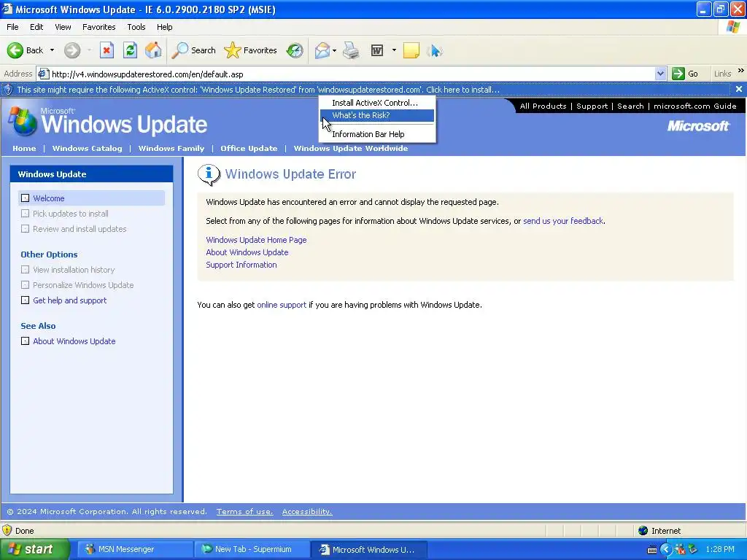The width and height of the screenshot is (747, 560).
Task: Expand the Links toolbar chevron
Action: coord(741,71)
